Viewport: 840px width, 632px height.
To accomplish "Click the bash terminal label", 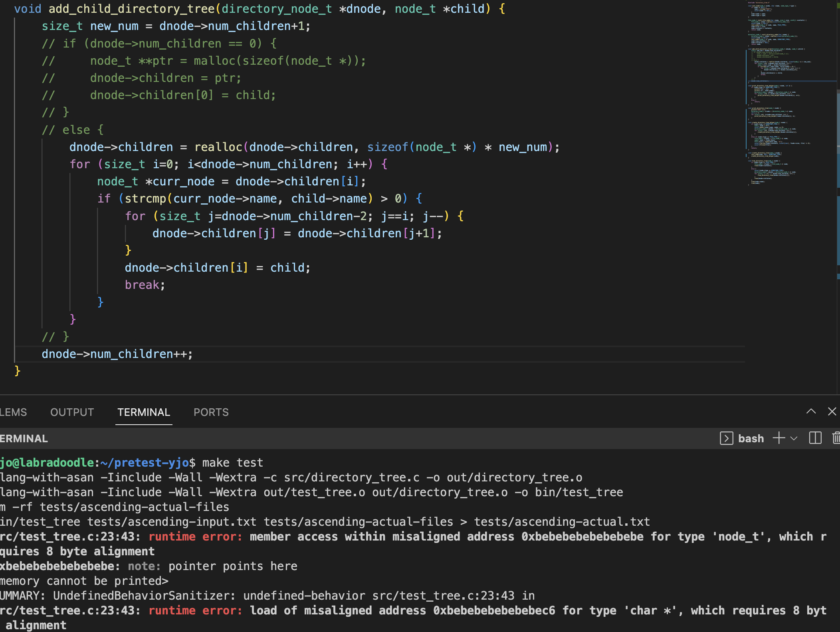I will (x=751, y=439).
